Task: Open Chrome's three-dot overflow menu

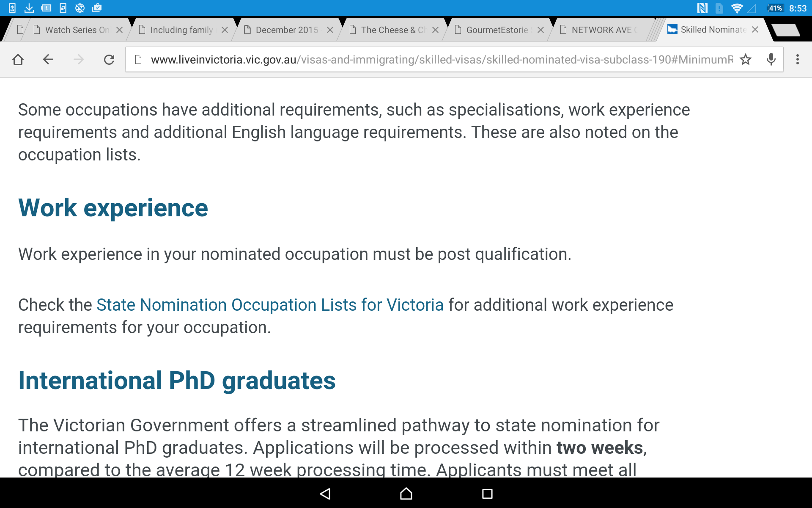Action: click(798, 60)
